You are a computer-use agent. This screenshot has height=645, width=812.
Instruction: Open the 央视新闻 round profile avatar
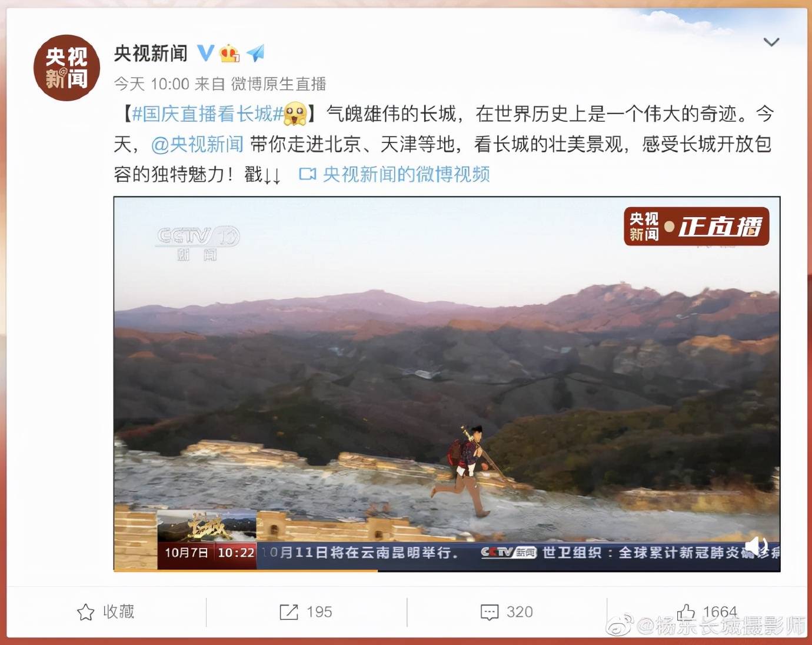click(x=66, y=68)
